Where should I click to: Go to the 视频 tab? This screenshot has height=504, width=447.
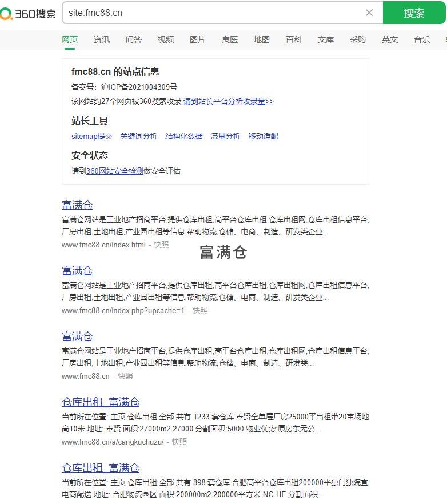click(x=166, y=39)
